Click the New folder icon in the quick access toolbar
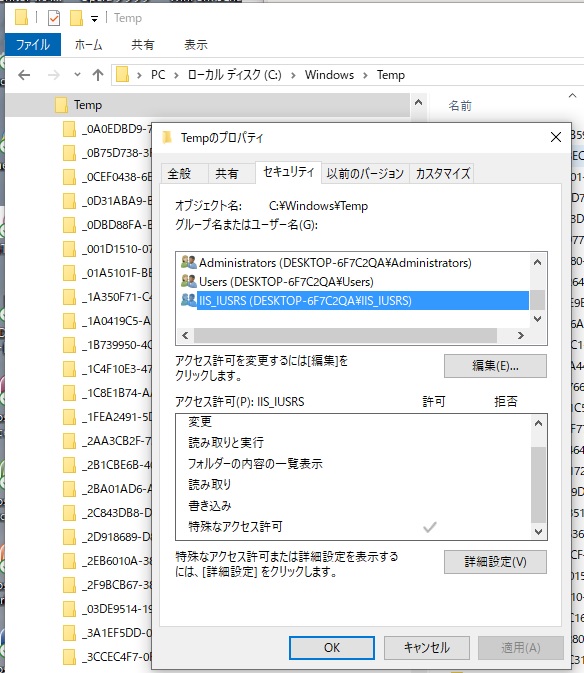Viewport: 584px width, 673px height. point(76,18)
